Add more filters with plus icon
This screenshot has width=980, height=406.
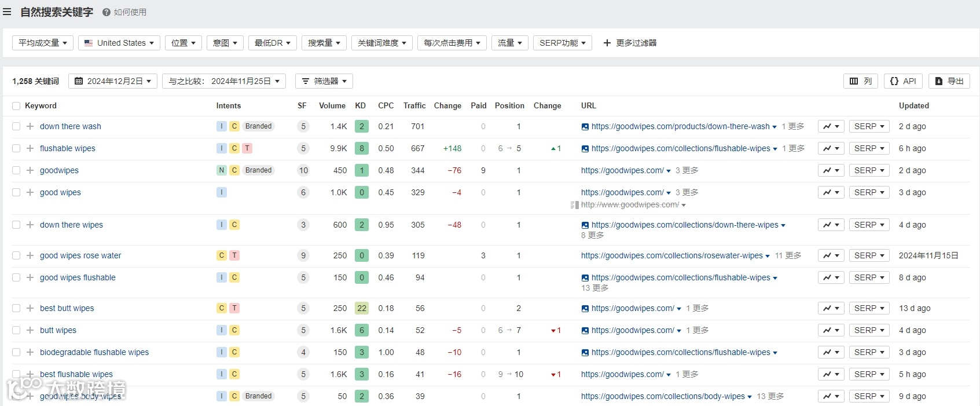(607, 43)
